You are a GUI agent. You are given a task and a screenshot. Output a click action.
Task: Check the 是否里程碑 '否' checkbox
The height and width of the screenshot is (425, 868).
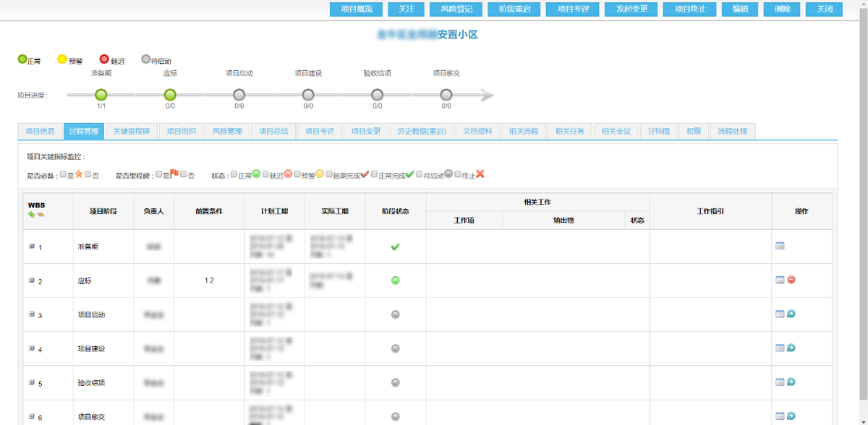(x=184, y=174)
